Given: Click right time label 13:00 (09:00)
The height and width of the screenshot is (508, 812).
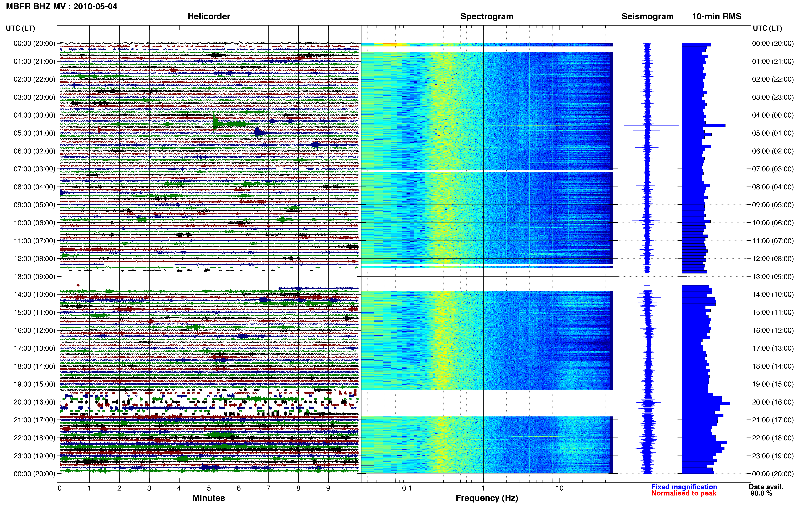Looking at the screenshot, I should pos(773,277).
